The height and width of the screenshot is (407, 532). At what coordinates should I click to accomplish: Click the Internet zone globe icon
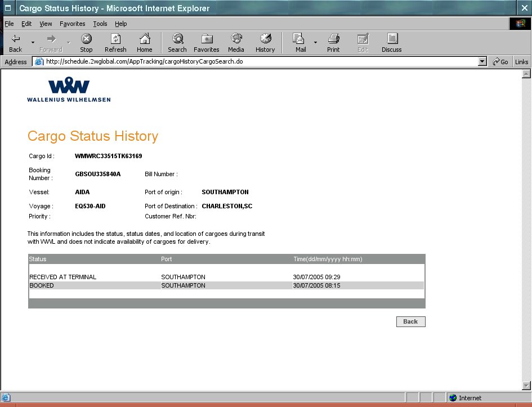453,397
